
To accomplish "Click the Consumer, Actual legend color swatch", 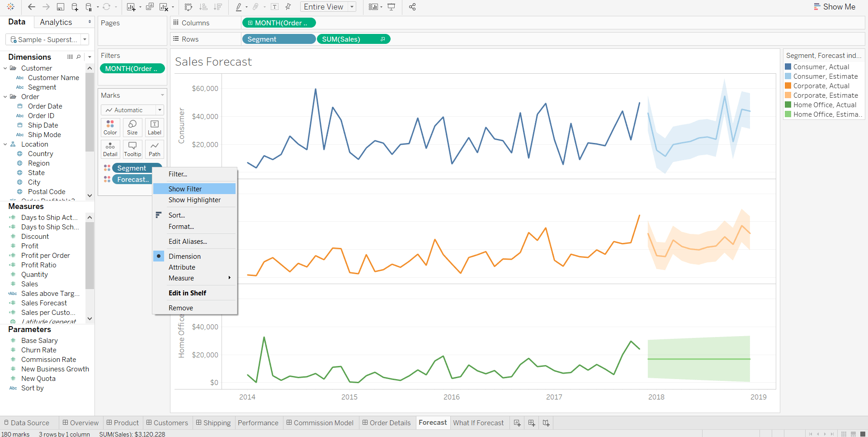I will pyautogui.click(x=788, y=67).
